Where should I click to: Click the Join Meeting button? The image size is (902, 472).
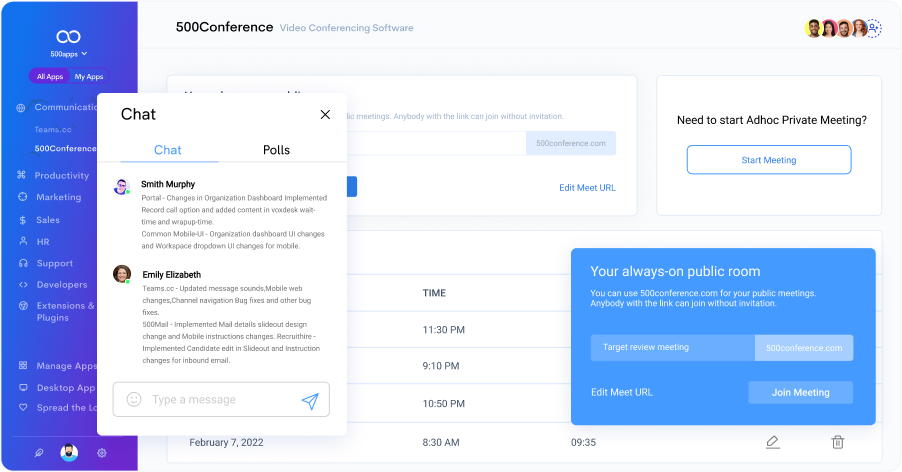click(x=800, y=392)
